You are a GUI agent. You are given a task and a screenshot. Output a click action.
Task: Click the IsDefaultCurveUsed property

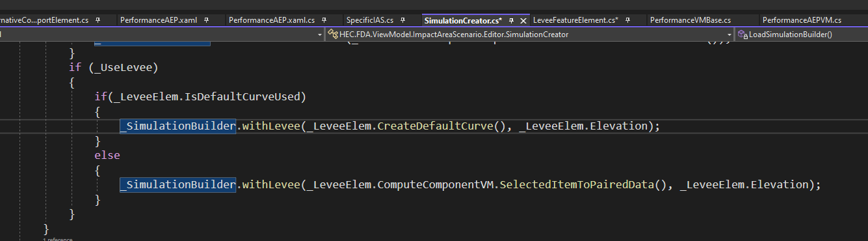pyautogui.click(x=242, y=97)
